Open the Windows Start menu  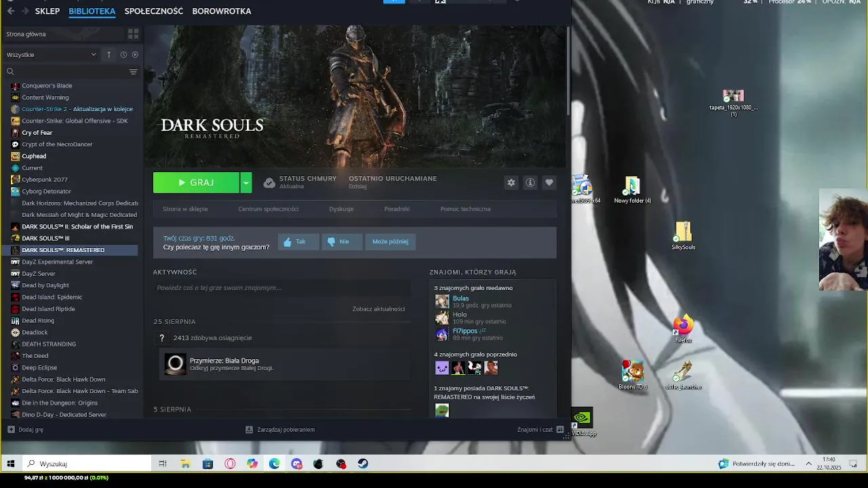coord(10,464)
